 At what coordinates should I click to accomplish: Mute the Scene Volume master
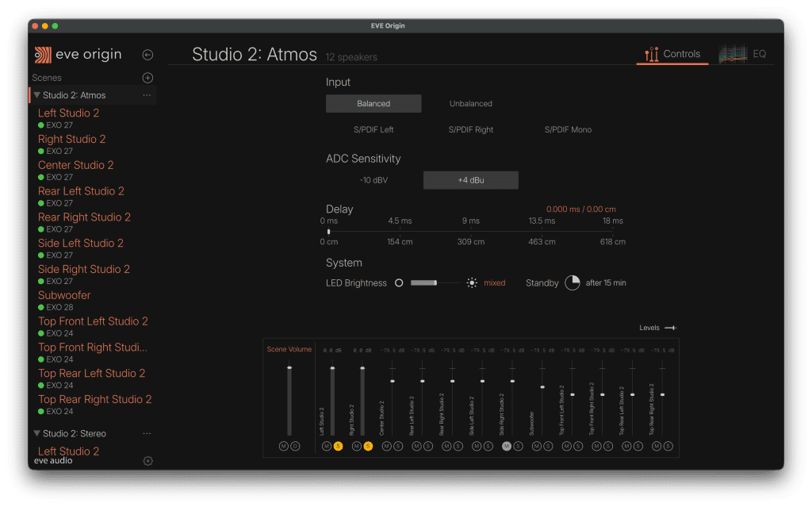coord(283,446)
